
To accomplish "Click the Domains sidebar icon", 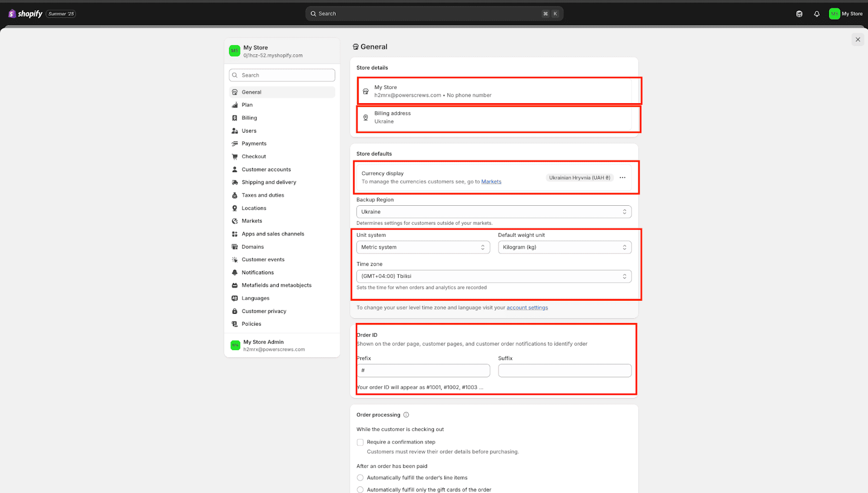I will click(235, 247).
